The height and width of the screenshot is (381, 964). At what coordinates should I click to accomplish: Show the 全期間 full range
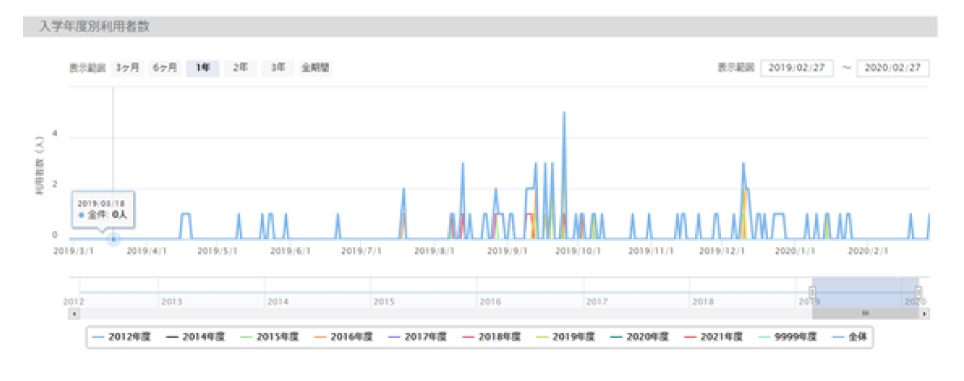(x=315, y=68)
